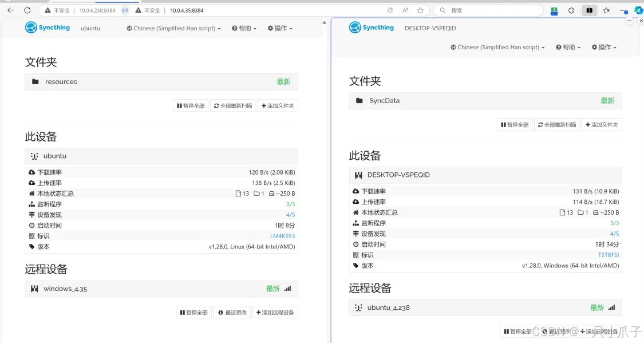
Task: Pause all remote devices in the ubuntu pane
Action: [194, 313]
